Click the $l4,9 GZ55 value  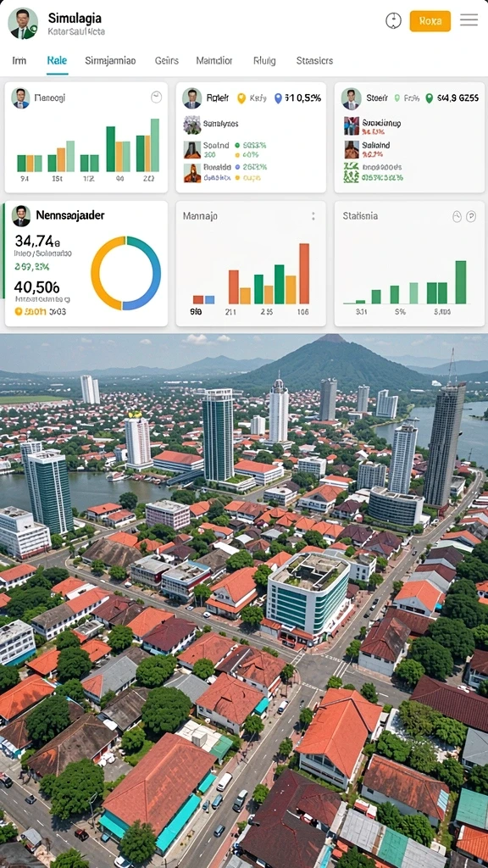[457, 98]
